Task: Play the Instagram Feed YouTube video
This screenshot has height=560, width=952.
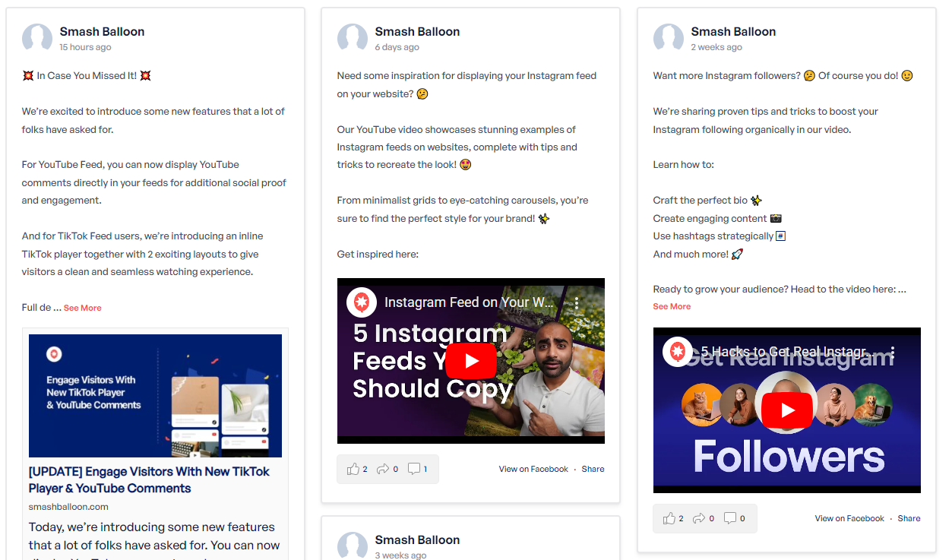Action: 470,361
